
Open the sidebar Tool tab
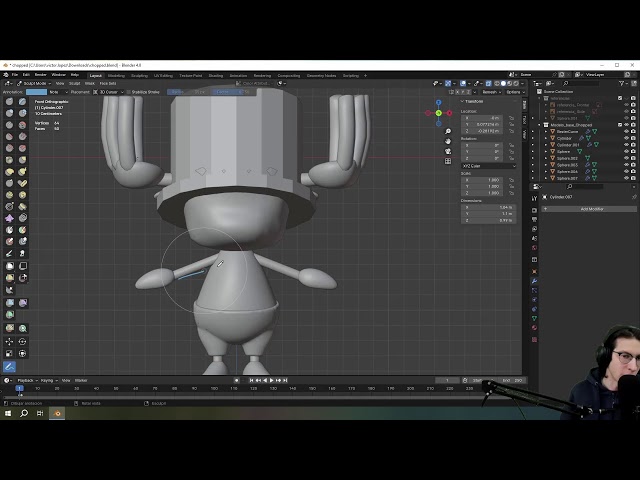point(524,119)
